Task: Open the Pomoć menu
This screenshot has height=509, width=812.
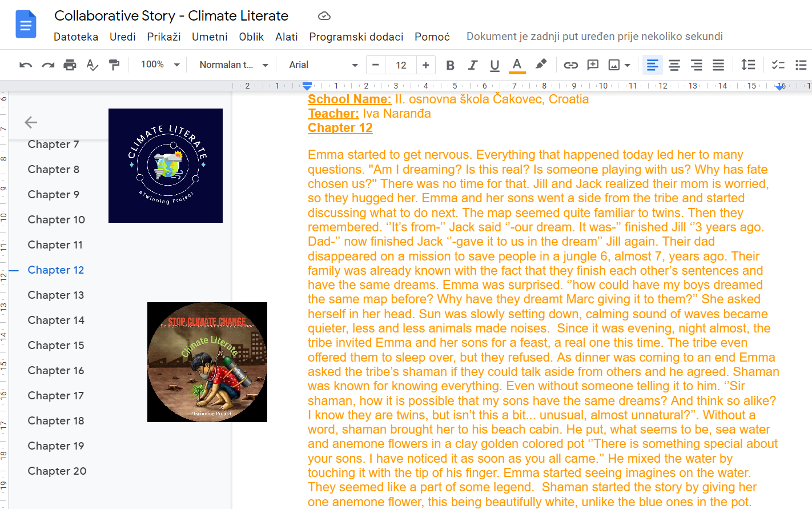Action: point(432,37)
